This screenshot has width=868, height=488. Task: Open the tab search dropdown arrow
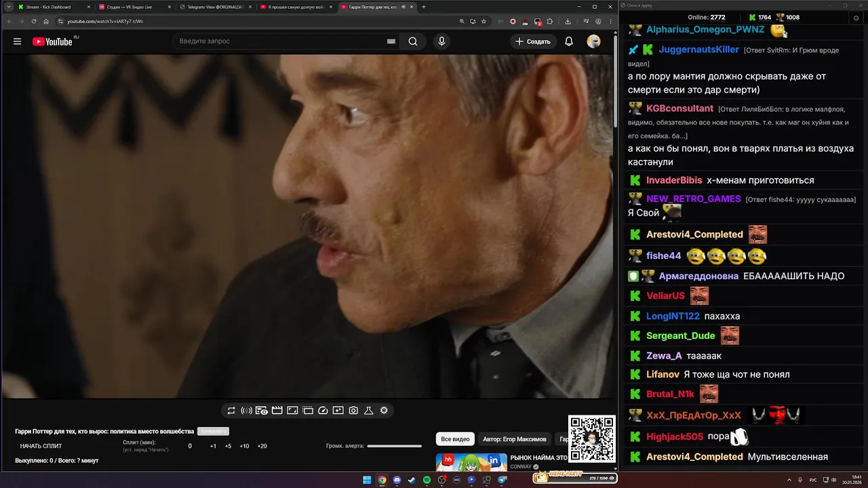click(x=8, y=7)
